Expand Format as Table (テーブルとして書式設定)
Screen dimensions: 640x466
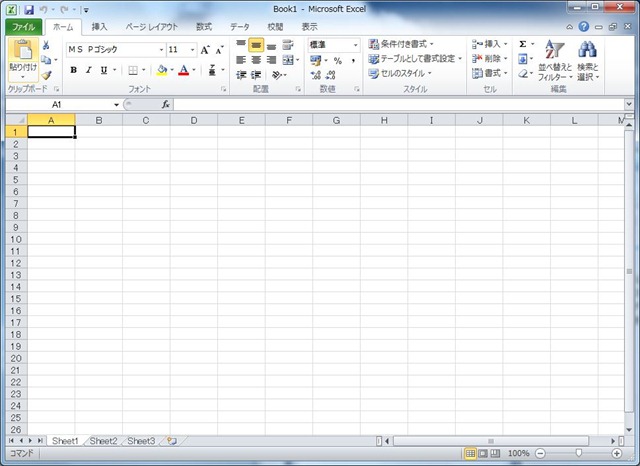coord(415,59)
